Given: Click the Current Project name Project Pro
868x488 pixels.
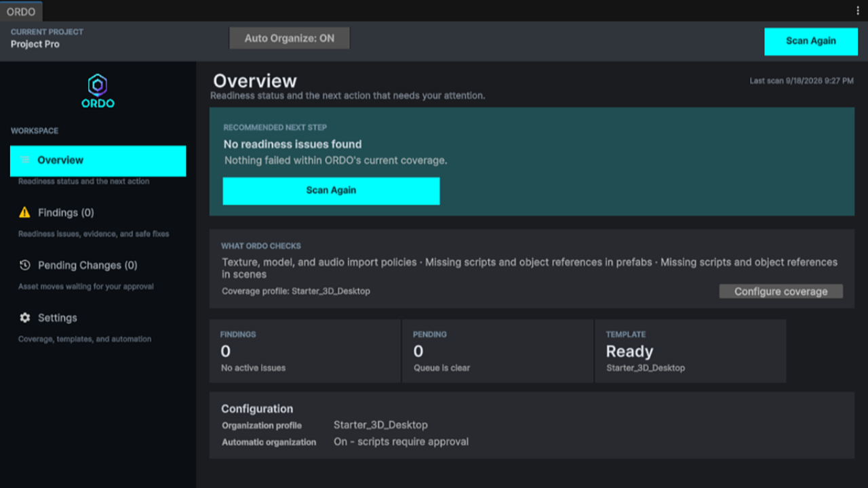Looking at the screenshot, I should point(35,44).
